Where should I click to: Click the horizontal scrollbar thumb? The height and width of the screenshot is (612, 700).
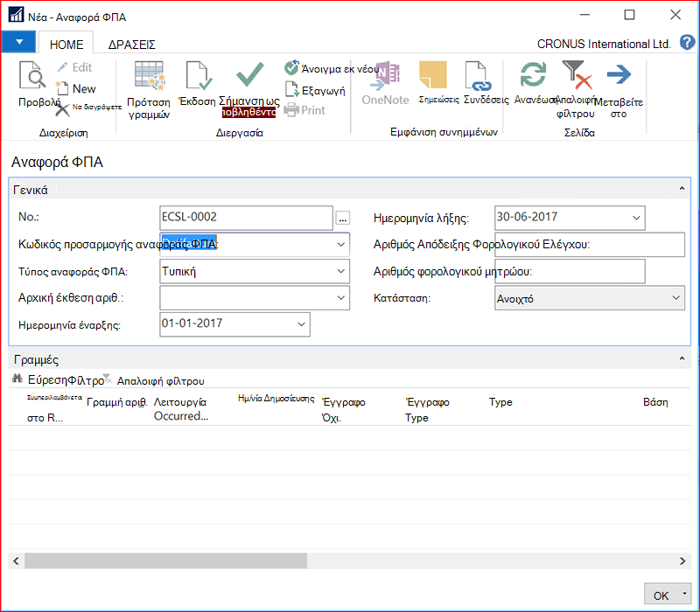(x=165, y=560)
